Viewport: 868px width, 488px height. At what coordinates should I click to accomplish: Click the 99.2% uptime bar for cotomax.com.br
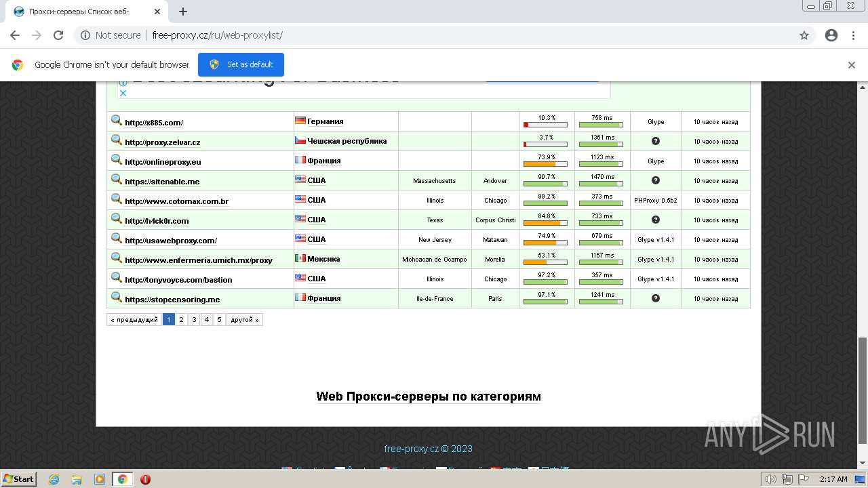tap(545, 203)
